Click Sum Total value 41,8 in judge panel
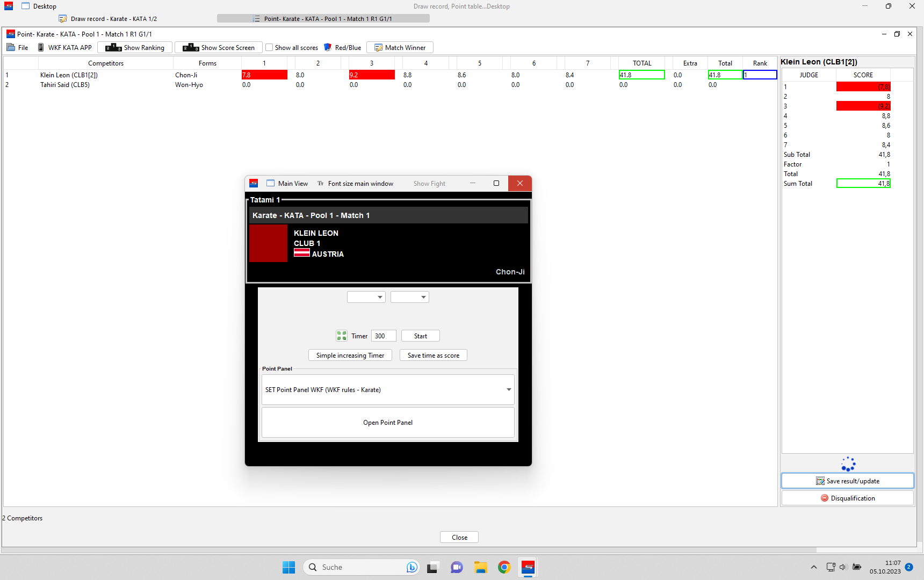This screenshot has width=924, height=580. pyautogui.click(x=863, y=183)
